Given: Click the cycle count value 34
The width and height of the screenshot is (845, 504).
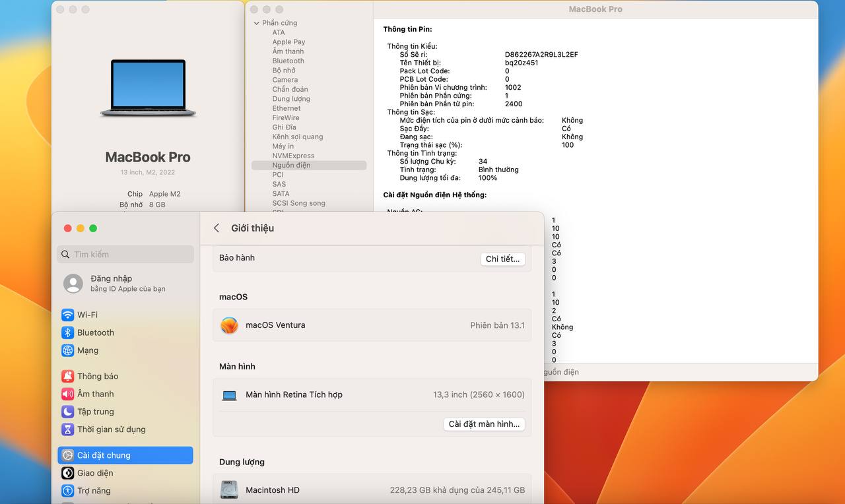Looking at the screenshot, I should (x=483, y=162).
